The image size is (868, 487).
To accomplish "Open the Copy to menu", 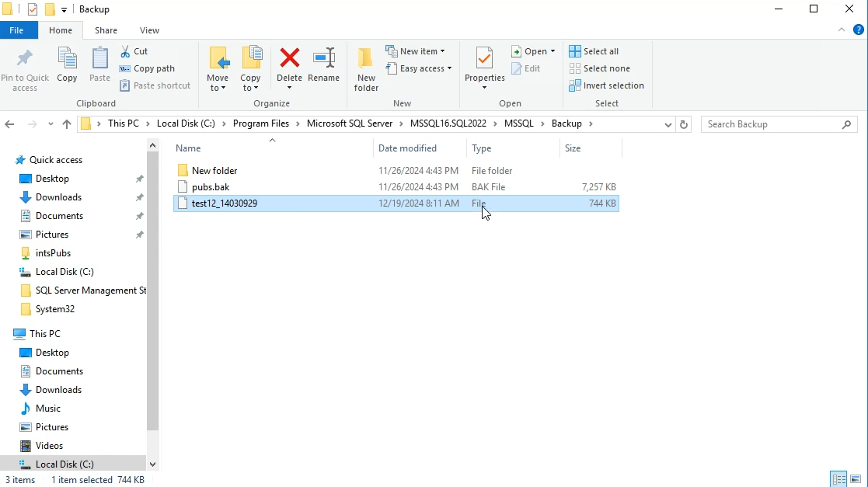I will coord(250,68).
